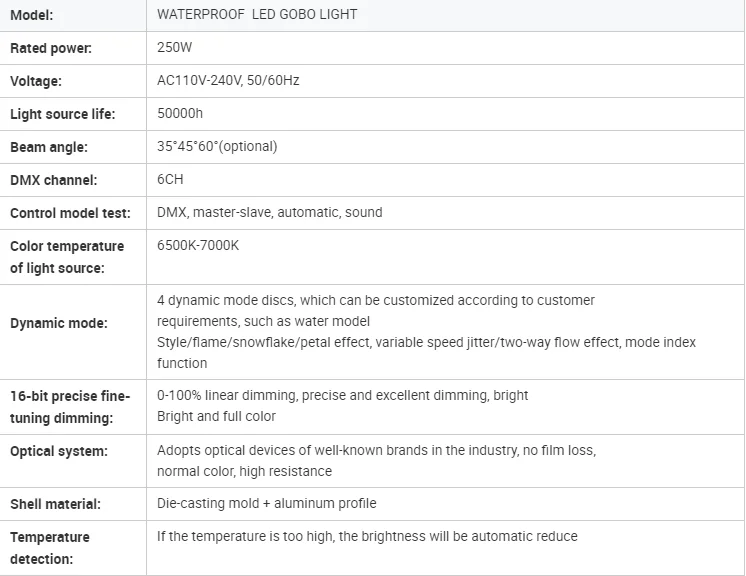Click the 50000h value cell
This screenshot has height=576, width=746.
click(181, 113)
